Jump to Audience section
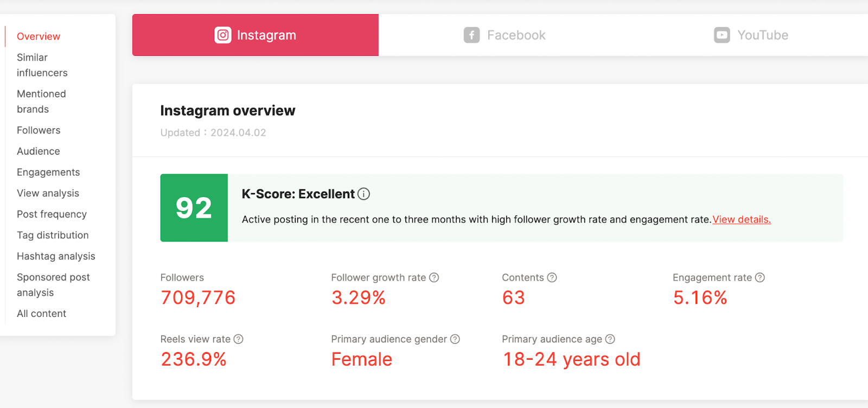The image size is (868, 408). coord(39,151)
